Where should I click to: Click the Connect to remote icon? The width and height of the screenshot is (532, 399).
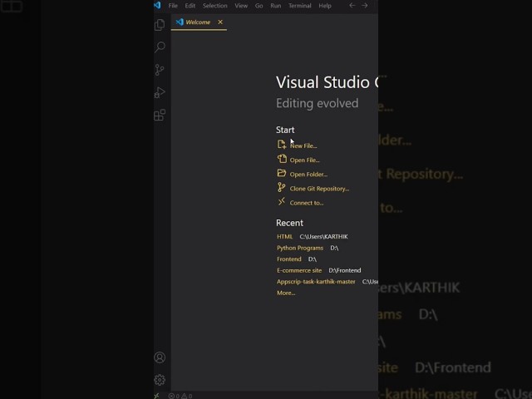click(281, 201)
